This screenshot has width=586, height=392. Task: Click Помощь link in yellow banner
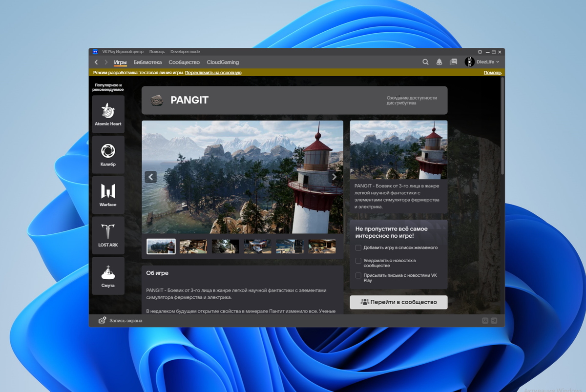tap(493, 73)
